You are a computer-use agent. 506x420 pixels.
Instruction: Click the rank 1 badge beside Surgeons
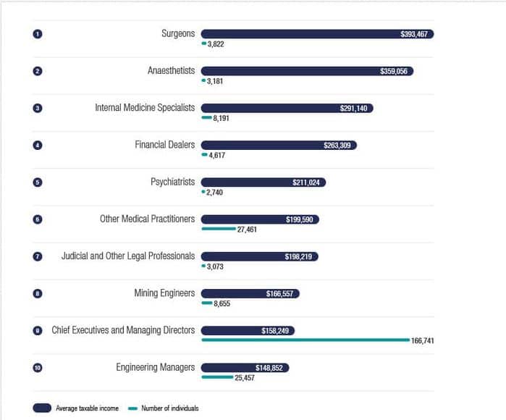(38, 34)
